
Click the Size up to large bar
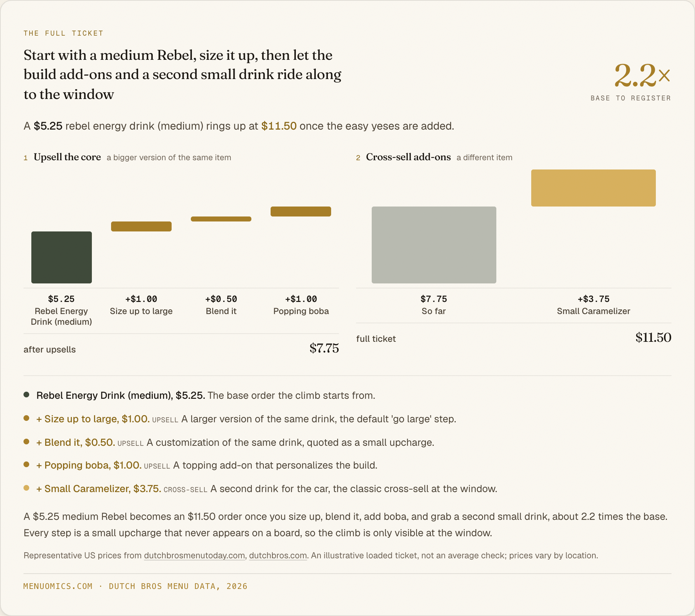click(141, 226)
